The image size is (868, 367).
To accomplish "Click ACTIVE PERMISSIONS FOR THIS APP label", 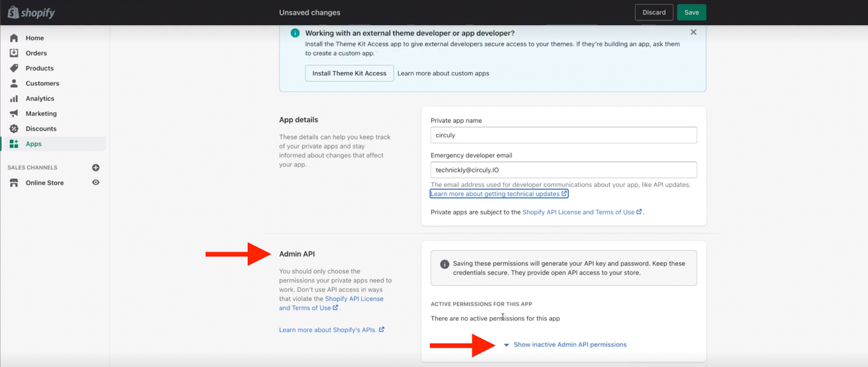I will (x=481, y=304).
